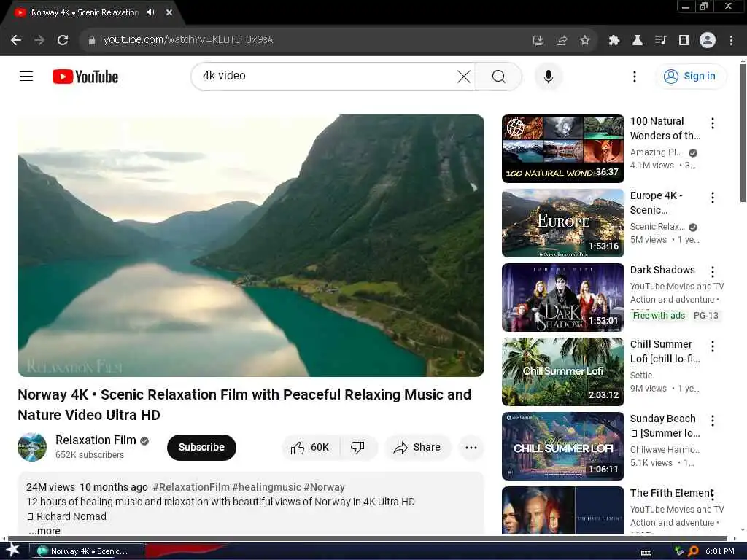Open options for Chill Summer Lofi

pyautogui.click(x=712, y=346)
